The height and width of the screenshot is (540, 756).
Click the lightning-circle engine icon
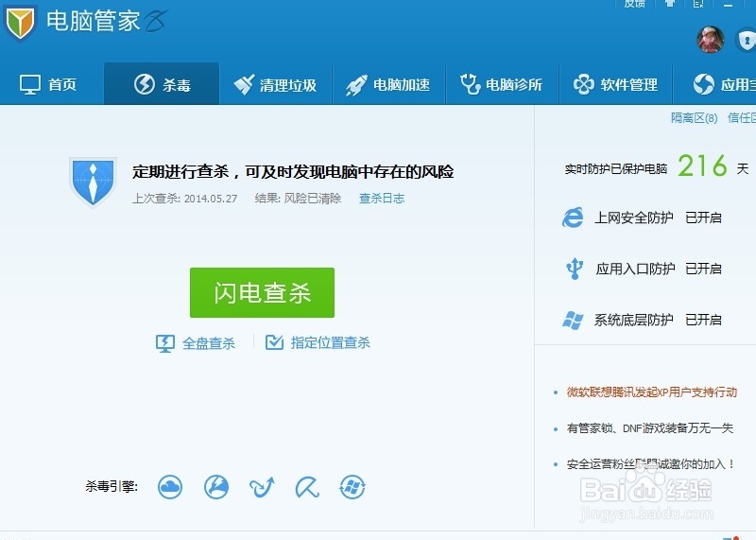pos(216,486)
